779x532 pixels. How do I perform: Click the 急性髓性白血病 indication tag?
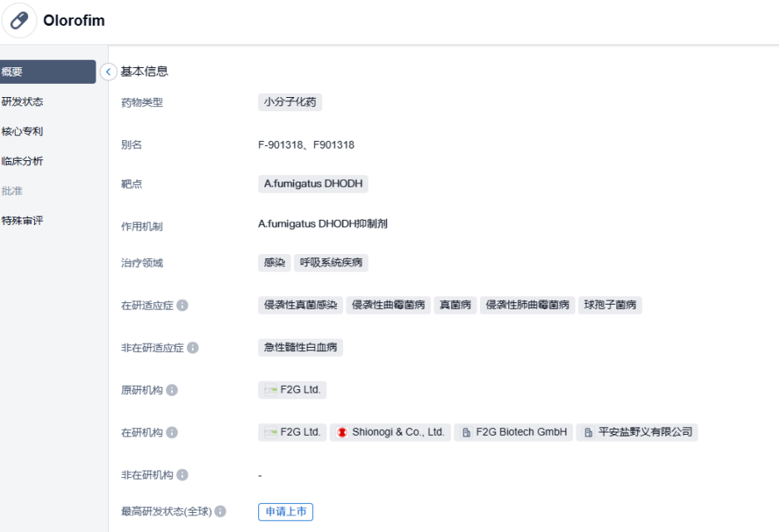[300, 348]
